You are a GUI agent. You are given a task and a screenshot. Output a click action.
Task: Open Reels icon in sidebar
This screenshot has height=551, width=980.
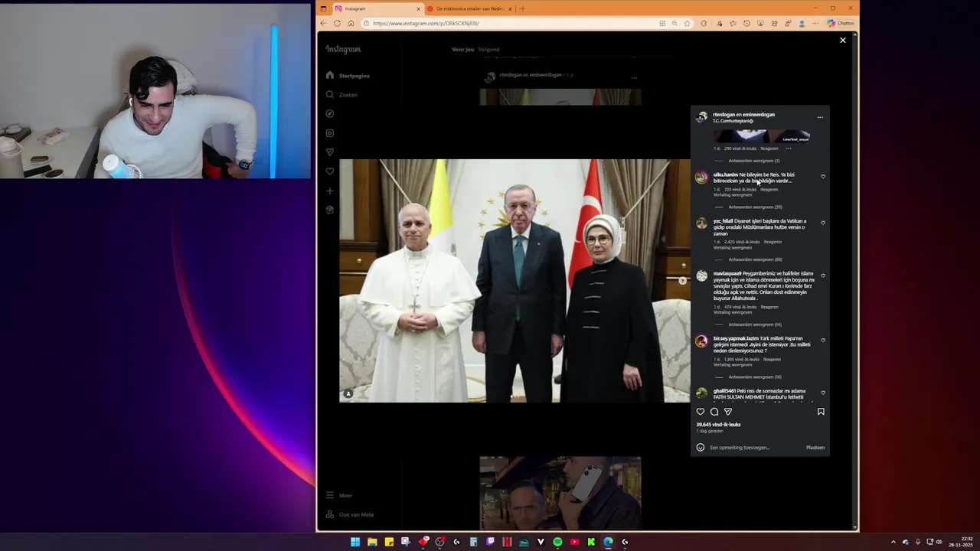pos(330,133)
